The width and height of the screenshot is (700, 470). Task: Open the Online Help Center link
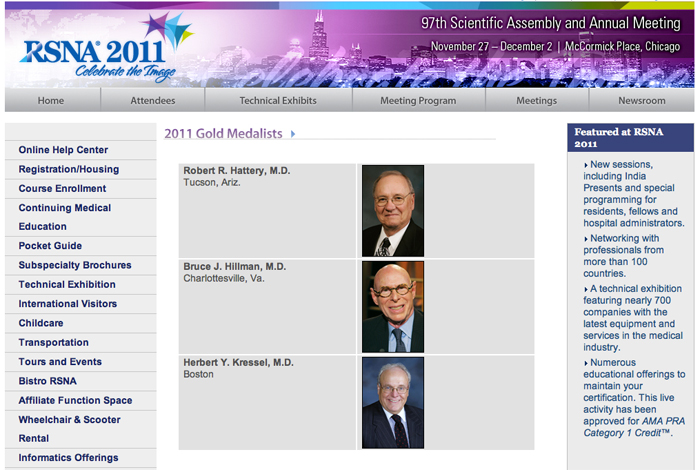63,150
